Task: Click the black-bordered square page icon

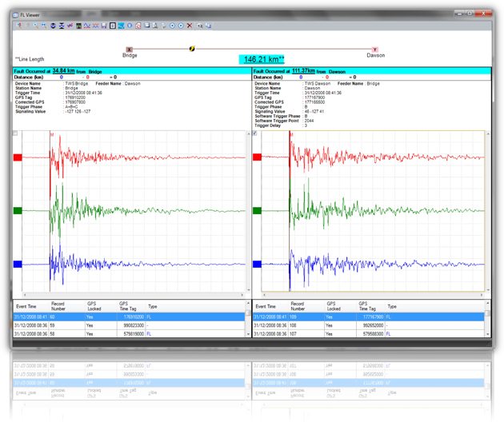Action: click(x=113, y=26)
